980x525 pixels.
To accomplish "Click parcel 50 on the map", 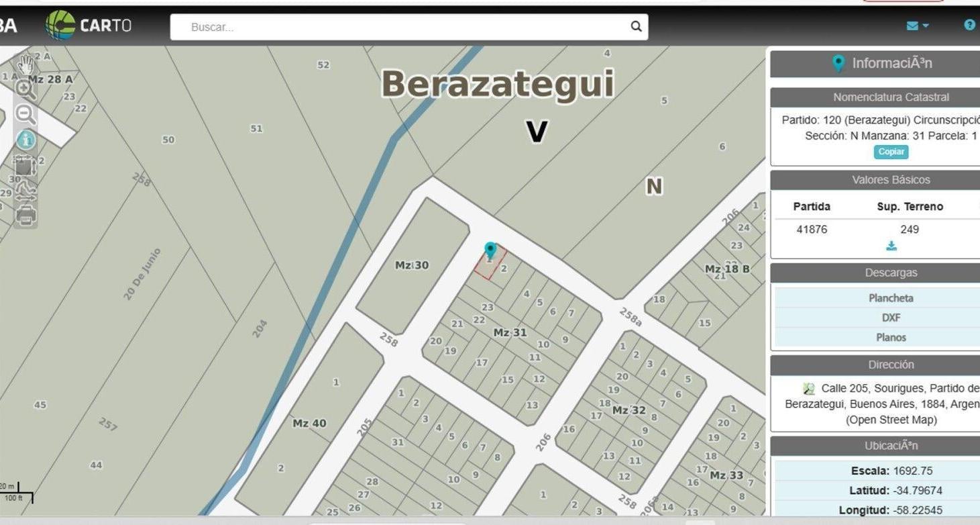I will [x=168, y=140].
